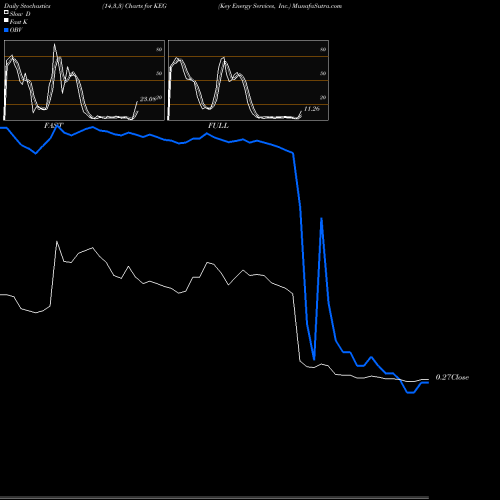Click the FAST chart label

[53, 126]
